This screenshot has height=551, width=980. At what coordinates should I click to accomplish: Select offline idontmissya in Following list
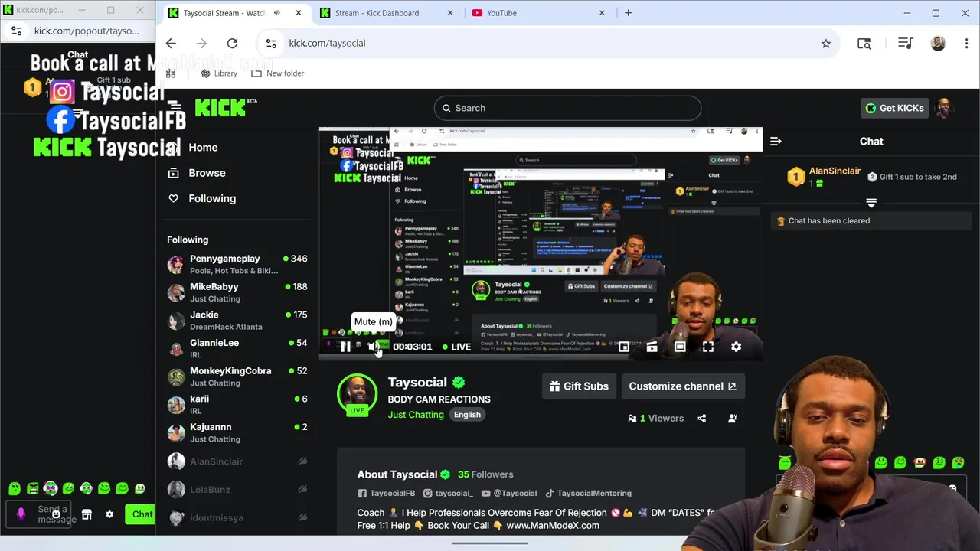click(x=237, y=518)
